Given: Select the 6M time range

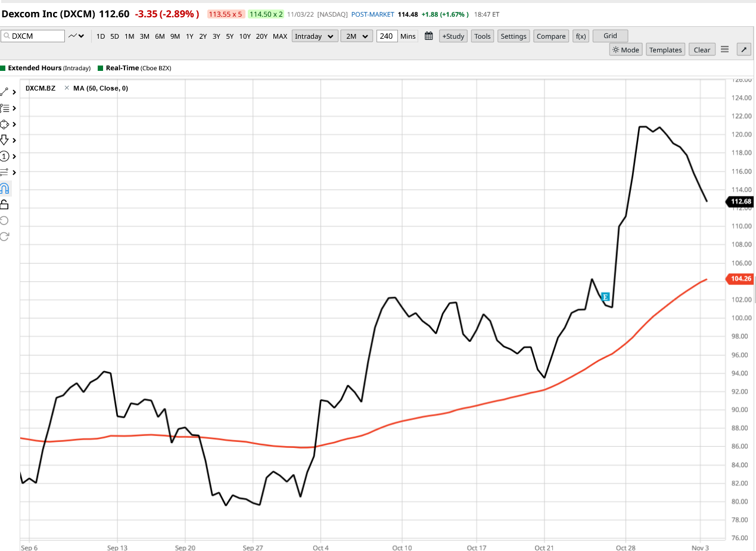Looking at the screenshot, I should (x=160, y=36).
